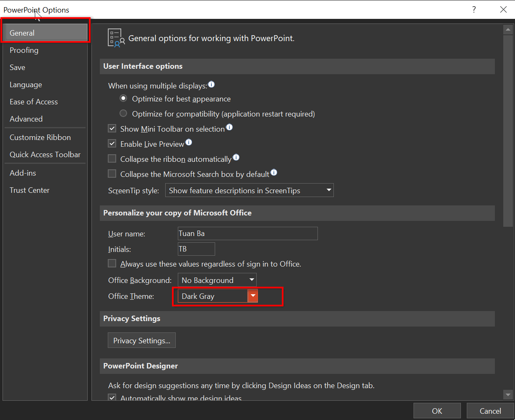This screenshot has height=420, width=515.
Task: Enable Collapse the ribbon automatically
Action: pyautogui.click(x=112, y=159)
